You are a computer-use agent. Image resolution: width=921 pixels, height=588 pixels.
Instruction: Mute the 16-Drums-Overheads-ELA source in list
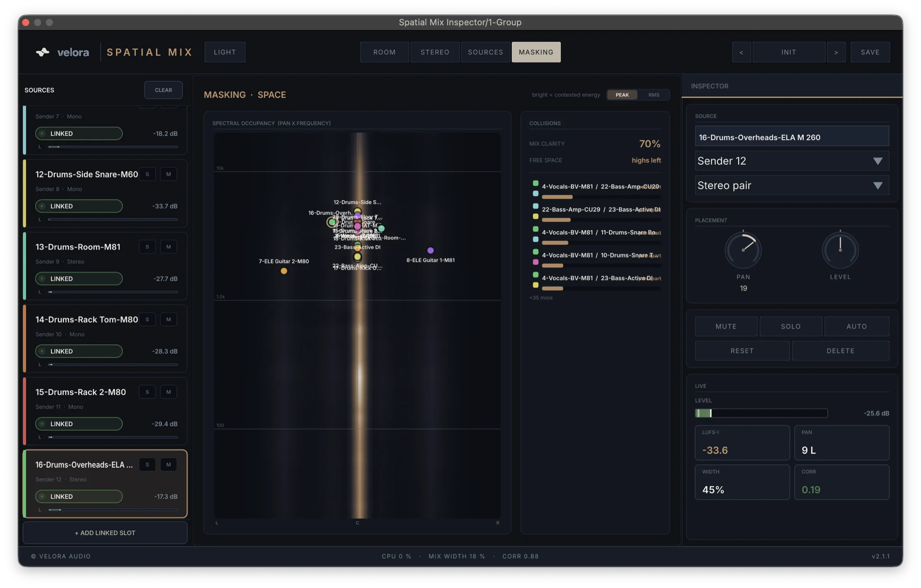point(169,465)
